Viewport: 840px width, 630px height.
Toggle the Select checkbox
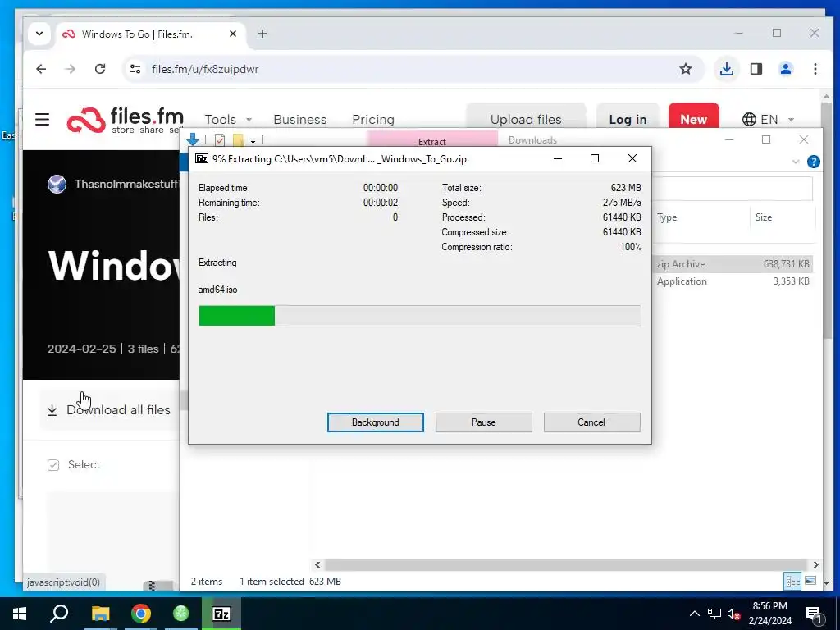point(53,464)
